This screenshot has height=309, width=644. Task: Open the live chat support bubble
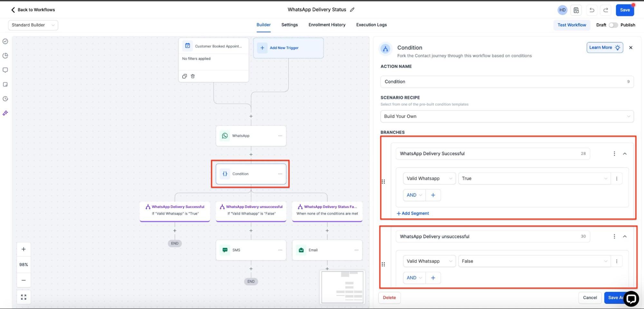tap(631, 299)
